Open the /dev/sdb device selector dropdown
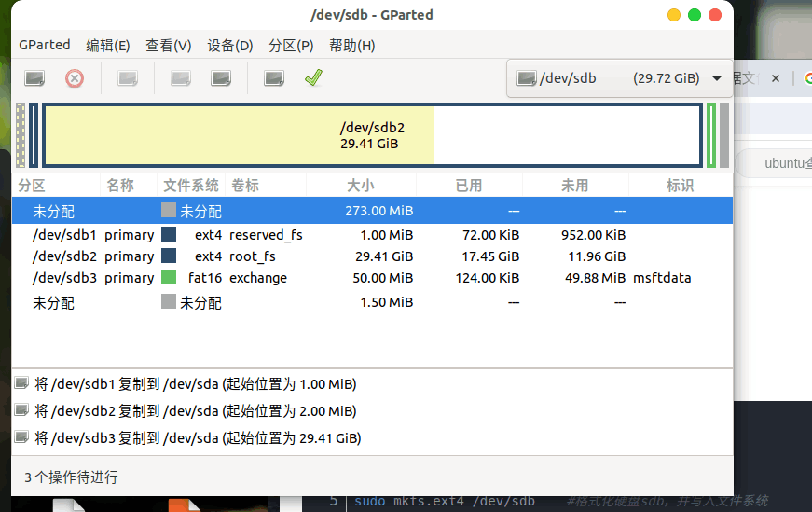812x512 pixels. (619, 78)
